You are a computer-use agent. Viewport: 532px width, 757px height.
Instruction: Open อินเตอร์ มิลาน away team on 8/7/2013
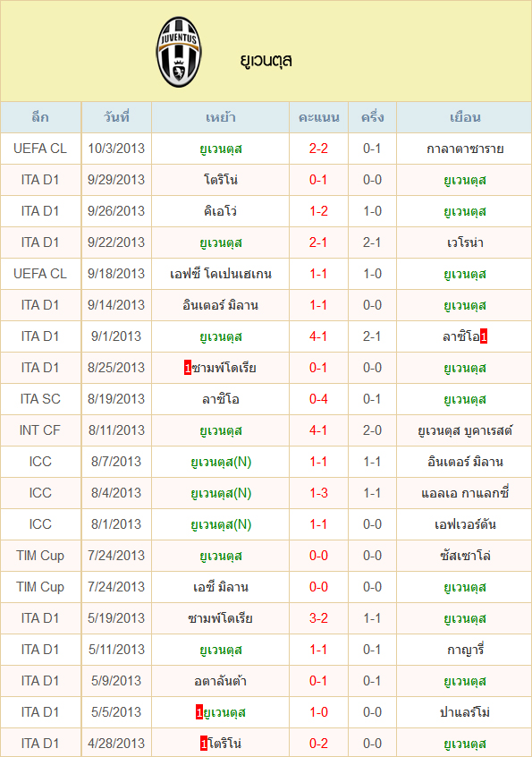(465, 462)
